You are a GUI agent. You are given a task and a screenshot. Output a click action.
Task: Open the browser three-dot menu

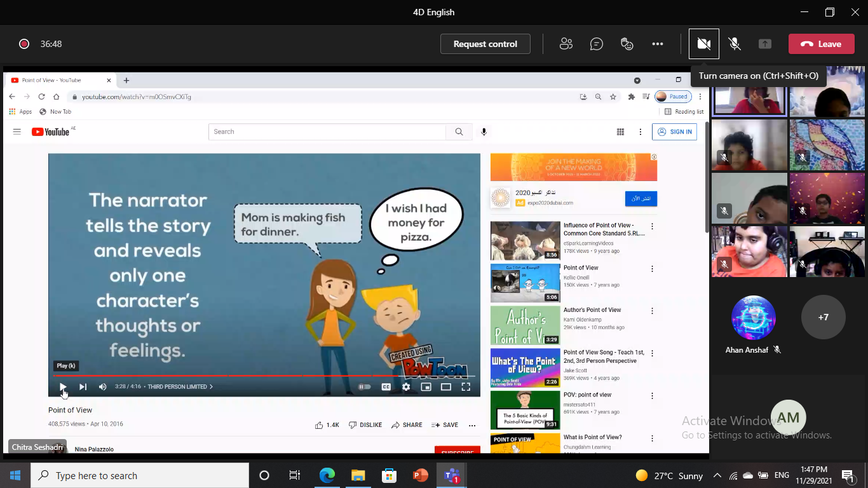tap(700, 97)
